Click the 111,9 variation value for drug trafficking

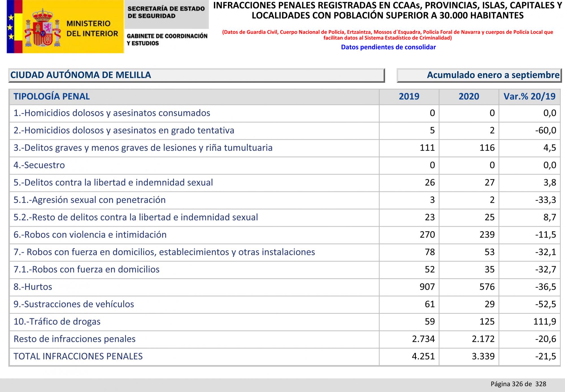pyautogui.click(x=545, y=321)
